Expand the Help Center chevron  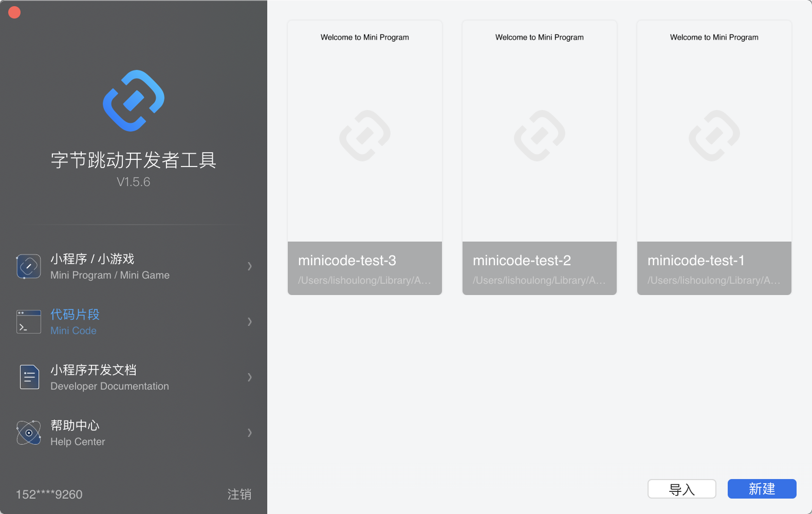(x=250, y=433)
